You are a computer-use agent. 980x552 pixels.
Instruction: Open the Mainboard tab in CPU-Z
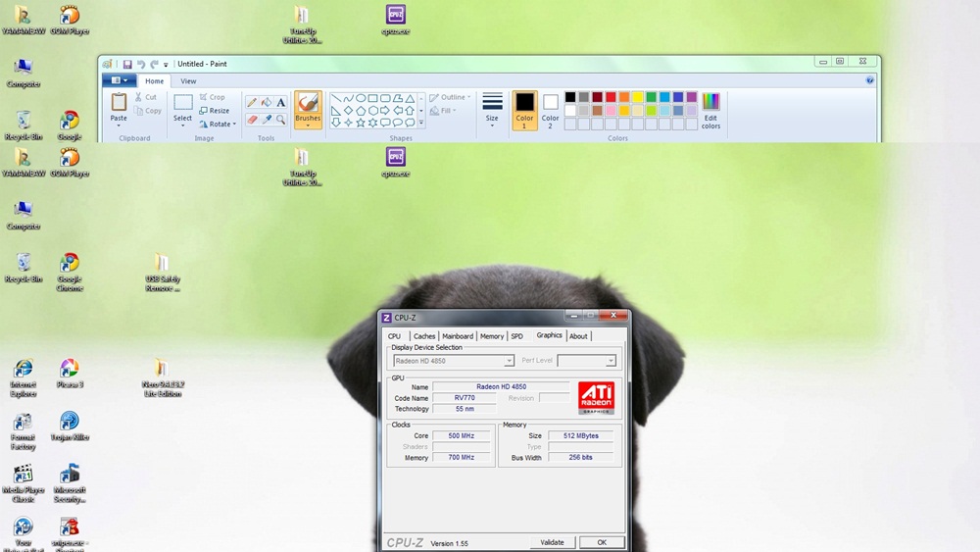click(458, 336)
